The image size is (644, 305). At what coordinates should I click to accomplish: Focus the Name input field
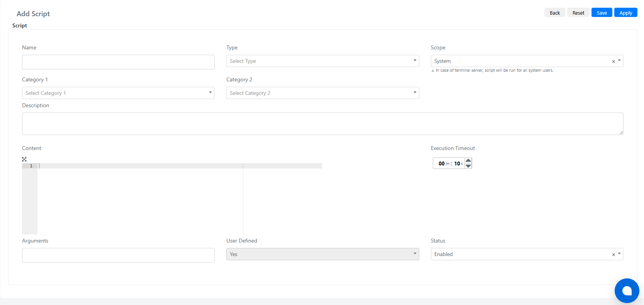coord(118,62)
